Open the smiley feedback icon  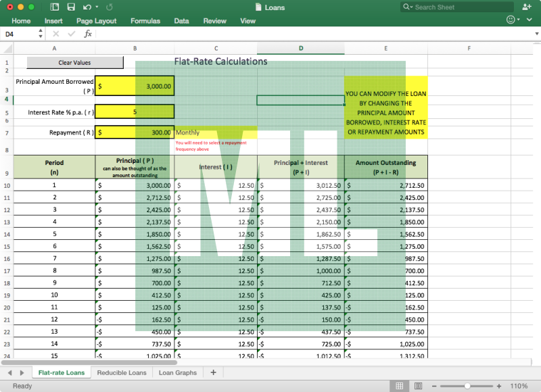coord(510,21)
